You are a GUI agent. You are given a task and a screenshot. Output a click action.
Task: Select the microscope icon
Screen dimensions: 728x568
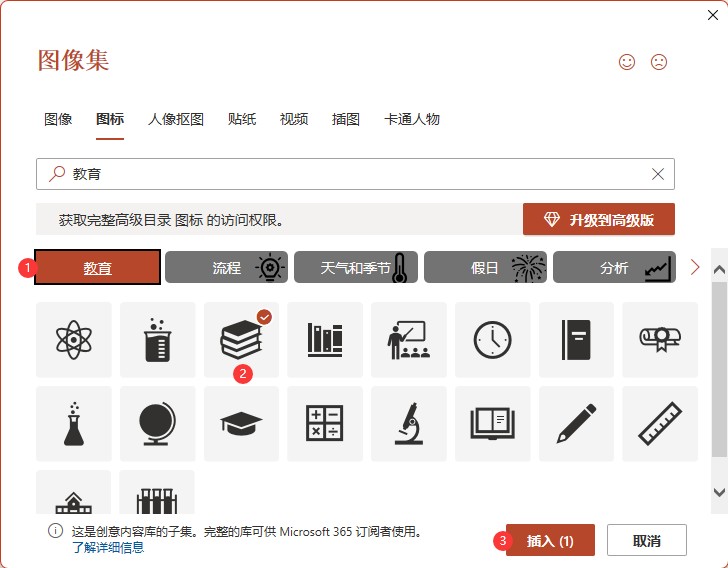409,424
